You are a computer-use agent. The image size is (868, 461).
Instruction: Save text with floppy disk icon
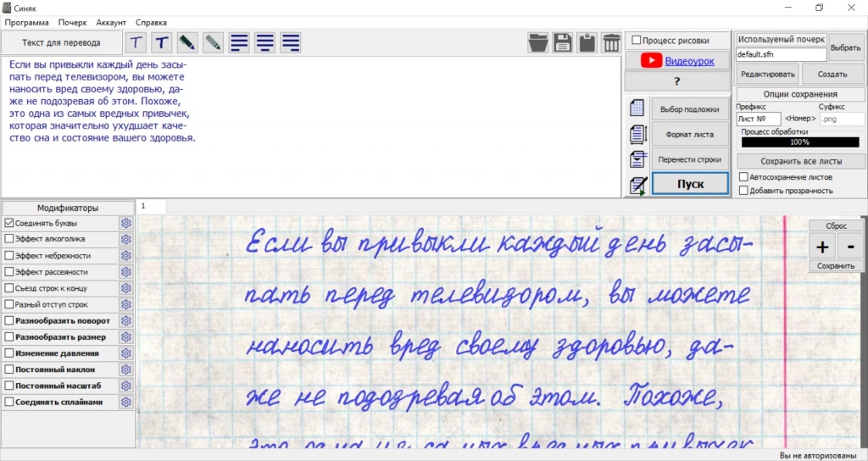[563, 42]
